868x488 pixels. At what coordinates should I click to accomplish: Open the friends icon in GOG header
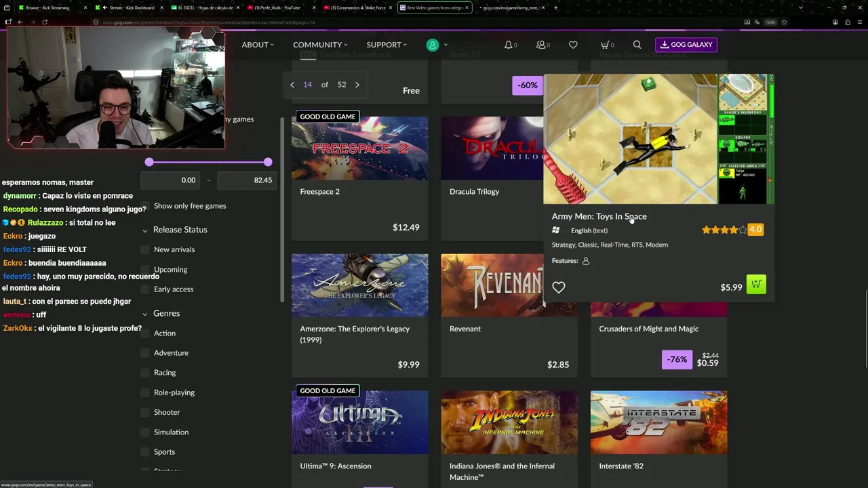tap(540, 45)
